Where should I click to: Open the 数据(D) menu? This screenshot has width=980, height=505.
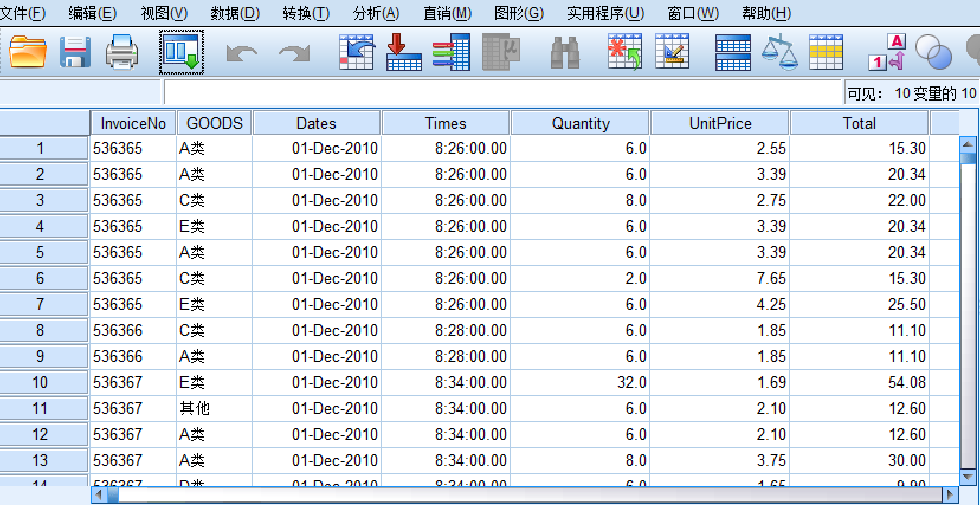coord(236,13)
